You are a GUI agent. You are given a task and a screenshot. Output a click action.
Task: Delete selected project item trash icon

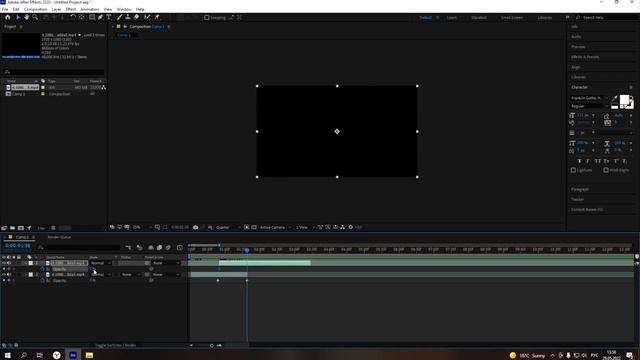point(53,228)
